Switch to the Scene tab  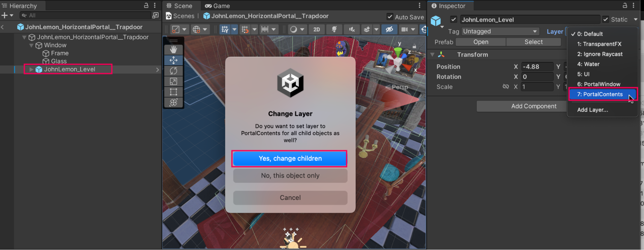tap(179, 6)
